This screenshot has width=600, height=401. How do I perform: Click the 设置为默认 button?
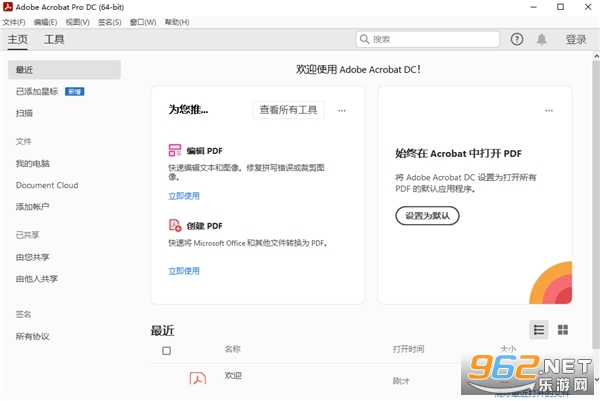427,216
